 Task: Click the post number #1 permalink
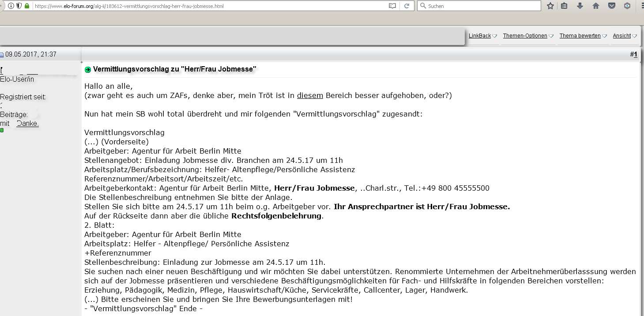tap(635, 55)
